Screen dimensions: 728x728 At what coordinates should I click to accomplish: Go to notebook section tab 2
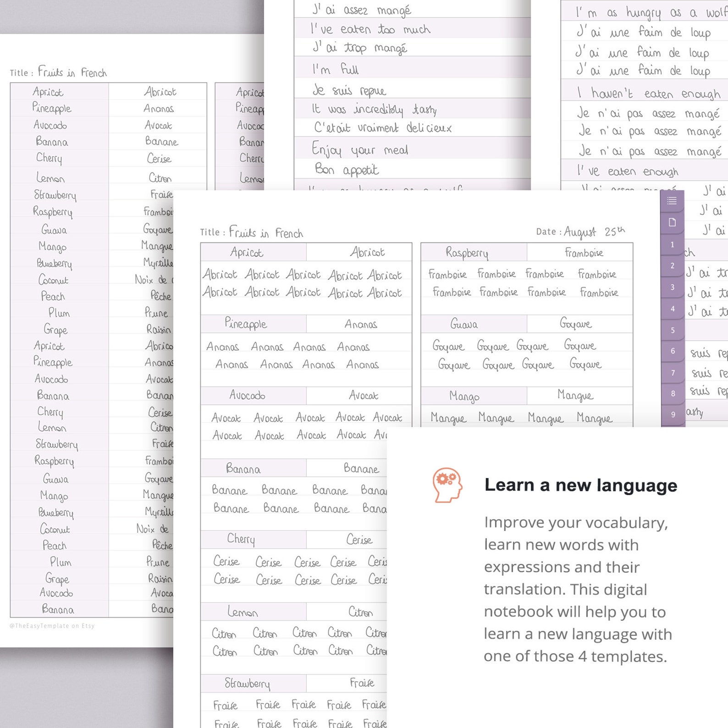[x=672, y=266]
